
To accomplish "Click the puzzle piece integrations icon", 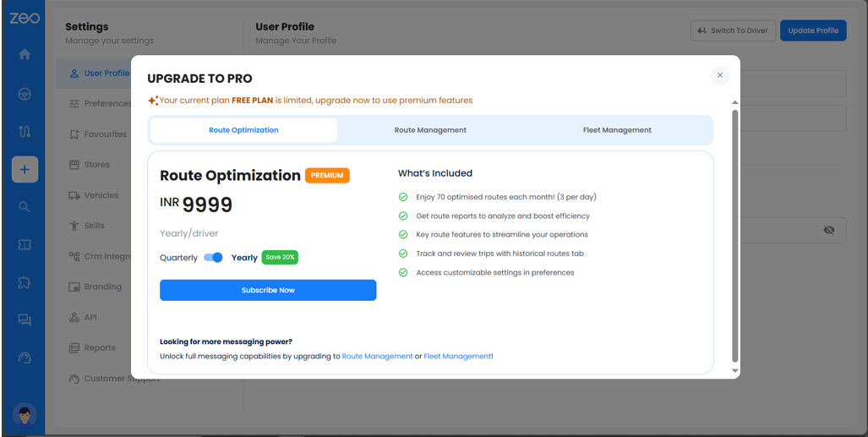I will 25,282.
